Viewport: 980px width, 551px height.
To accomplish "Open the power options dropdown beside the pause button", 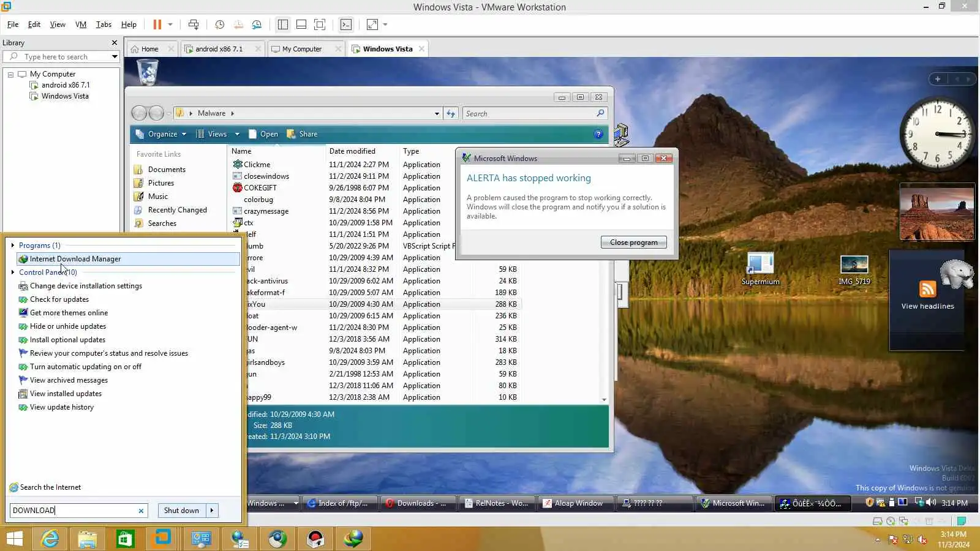I will 170,24.
